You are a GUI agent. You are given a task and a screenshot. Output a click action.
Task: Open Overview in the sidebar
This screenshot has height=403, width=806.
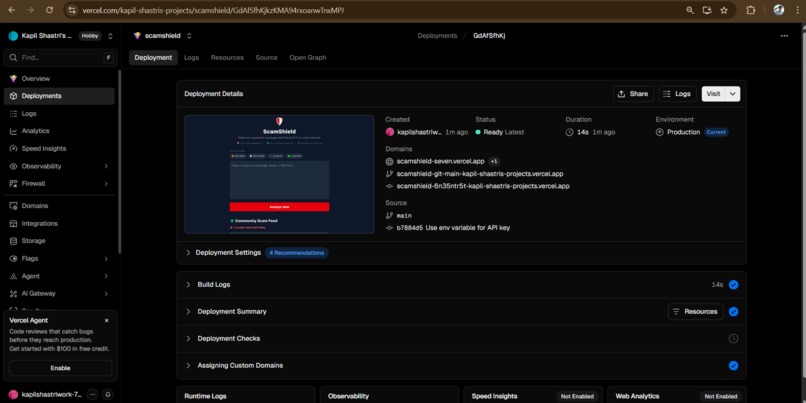point(59,79)
